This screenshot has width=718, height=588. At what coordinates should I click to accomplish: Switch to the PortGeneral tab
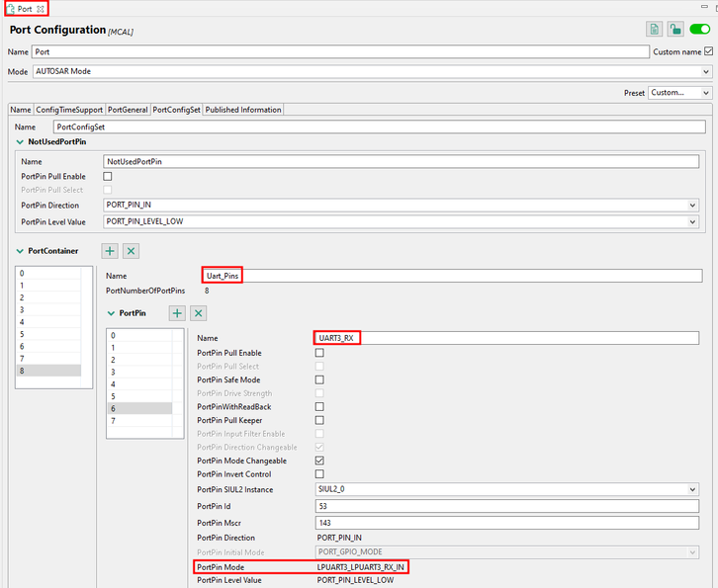click(128, 110)
